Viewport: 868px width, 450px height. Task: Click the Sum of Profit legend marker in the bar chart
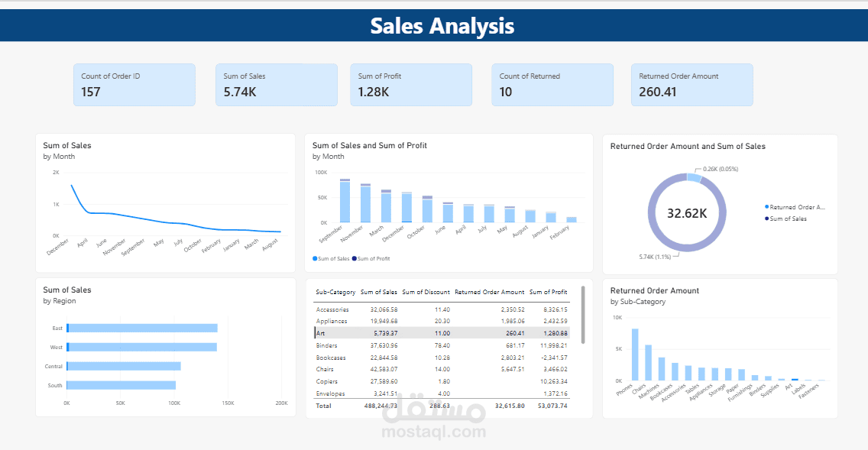[355, 258]
